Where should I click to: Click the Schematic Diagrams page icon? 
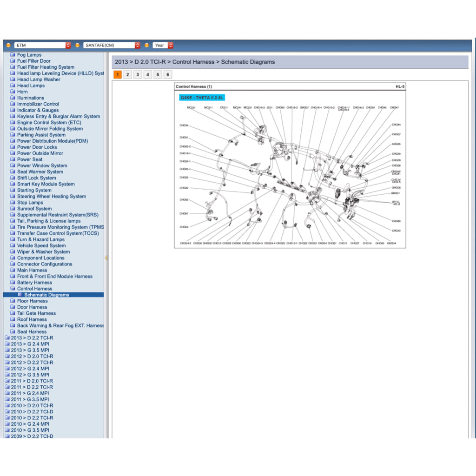(x=20, y=295)
